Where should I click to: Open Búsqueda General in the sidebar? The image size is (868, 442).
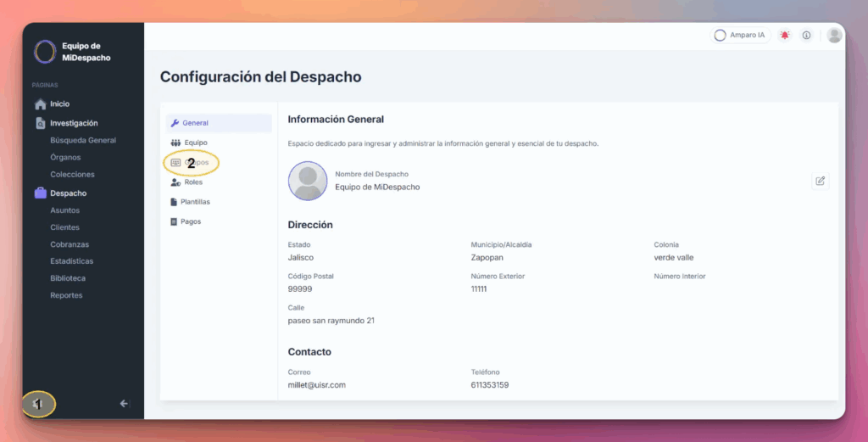(83, 140)
